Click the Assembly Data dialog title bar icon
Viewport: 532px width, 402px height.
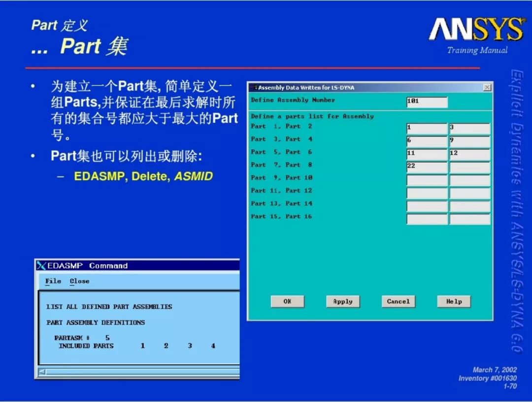tap(254, 88)
